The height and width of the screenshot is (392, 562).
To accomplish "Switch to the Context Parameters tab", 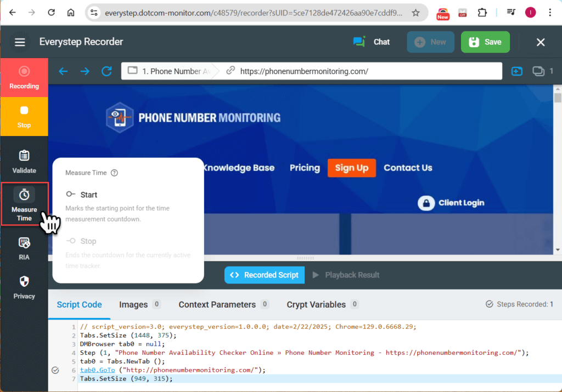I will (x=217, y=304).
